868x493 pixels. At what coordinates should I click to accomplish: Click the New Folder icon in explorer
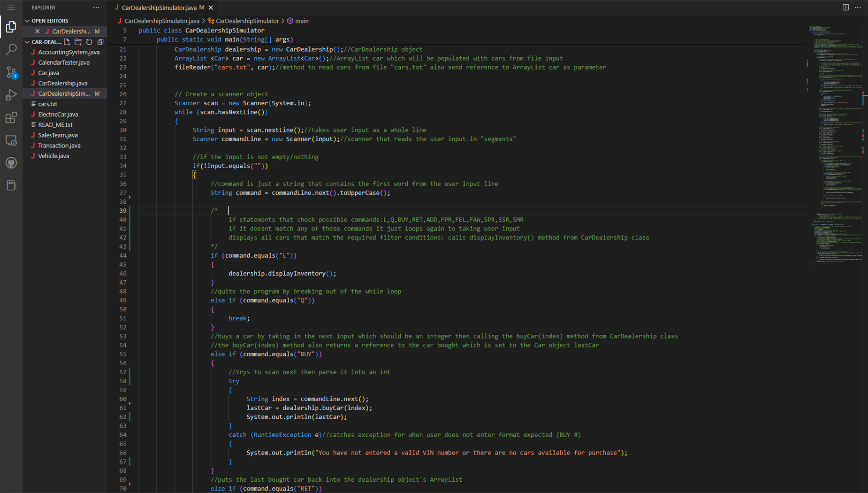tap(78, 42)
